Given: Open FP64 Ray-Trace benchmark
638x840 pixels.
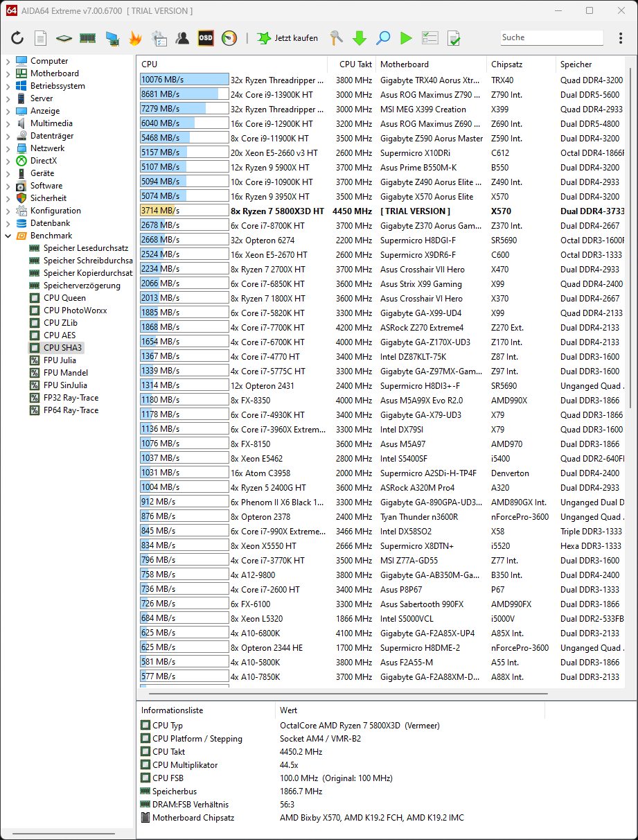Looking at the screenshot, I should (71, 410).
